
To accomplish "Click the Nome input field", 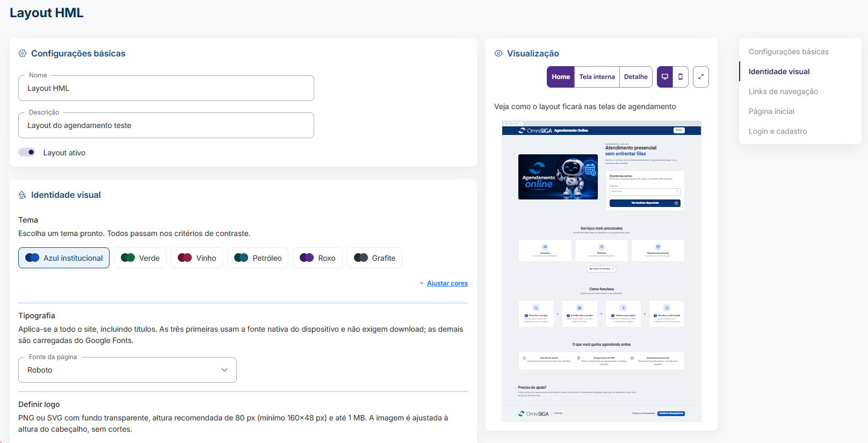I will pos(166,88).
